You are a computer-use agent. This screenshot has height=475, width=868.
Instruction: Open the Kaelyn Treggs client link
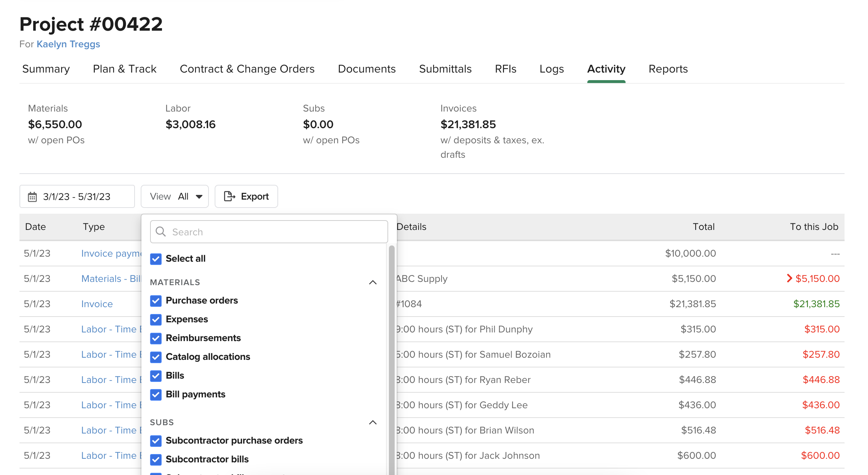[x=68, y=44]
